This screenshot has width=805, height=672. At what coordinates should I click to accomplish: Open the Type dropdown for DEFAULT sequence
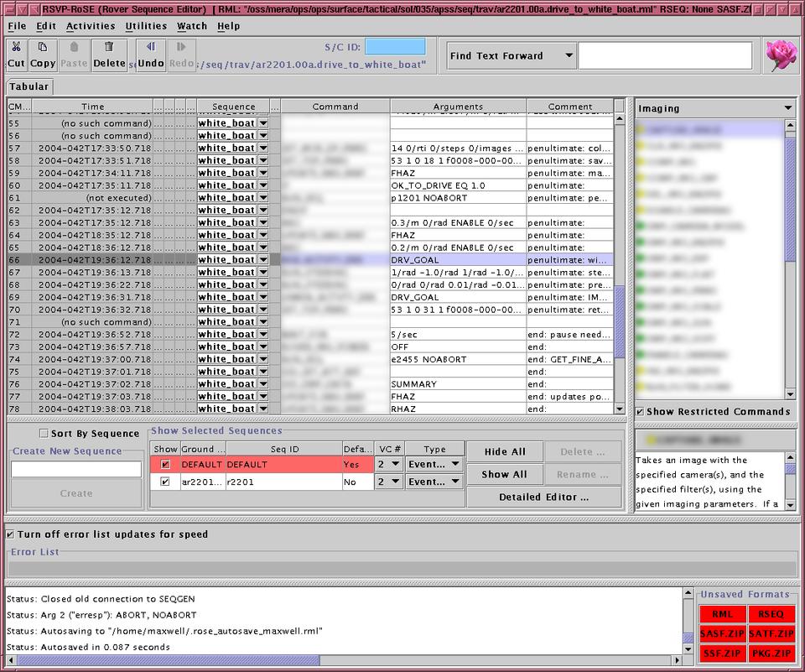click(x=454, y=464)
